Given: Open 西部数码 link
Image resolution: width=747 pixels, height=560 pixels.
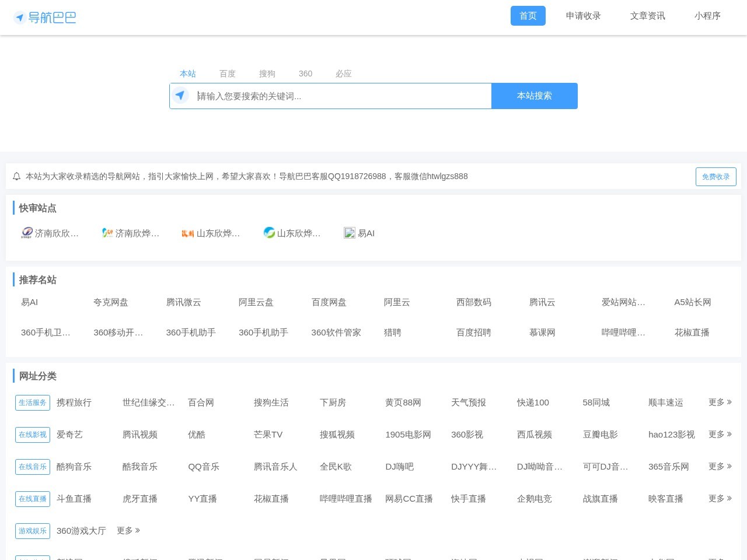Looking at the screenshot, I should point(474,302).
